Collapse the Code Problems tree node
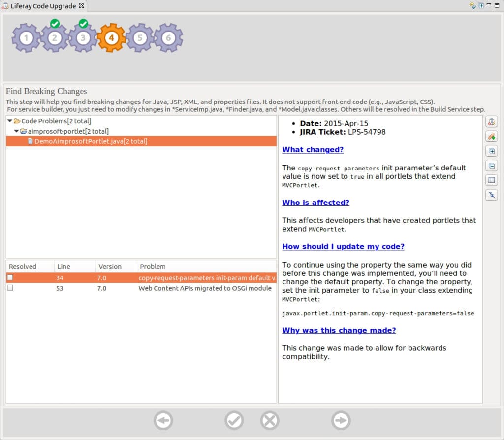The width and height of the screenshot is (504, 440). [x=10, y=121]
